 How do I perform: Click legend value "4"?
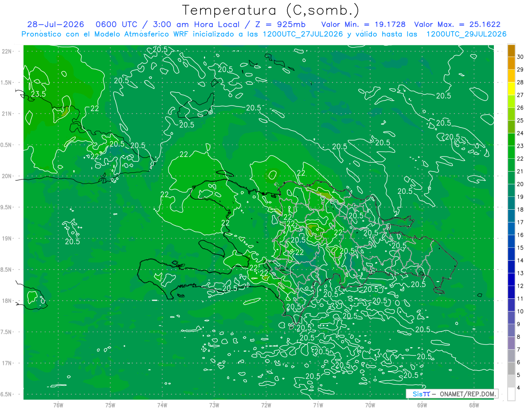tap(519, 388)
